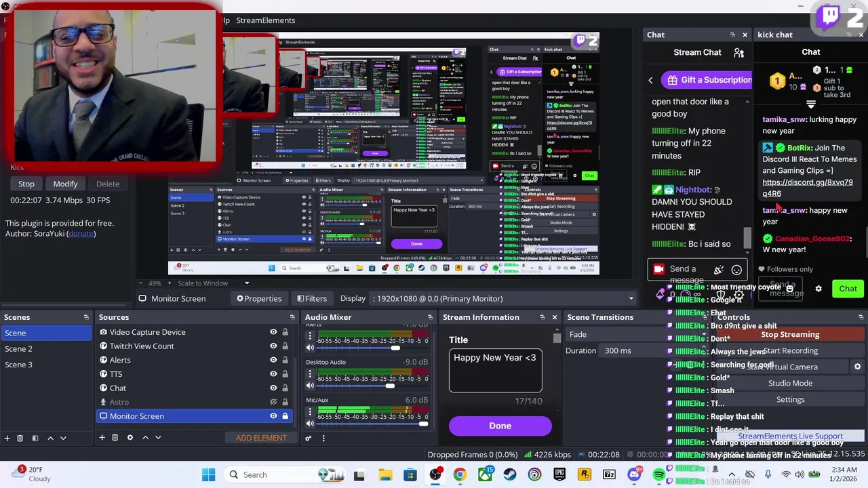The image size is (868, 488).
Task: Open source properties gear in Sources toolbar
Action: [130, 438]
